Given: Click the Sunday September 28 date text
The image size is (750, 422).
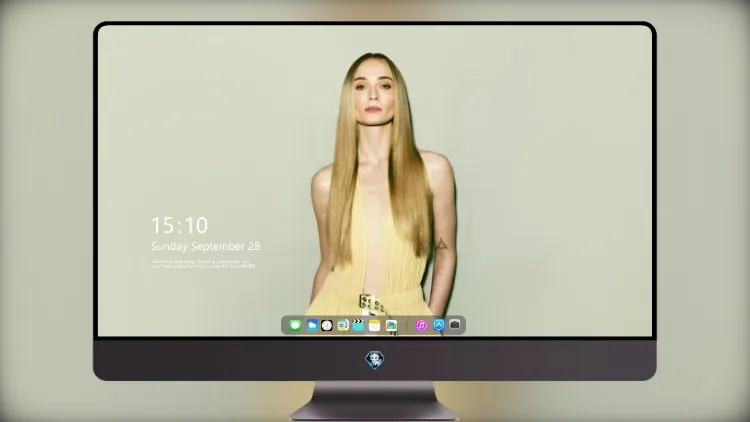Looking at the screenshot, I should coord(206,246).
